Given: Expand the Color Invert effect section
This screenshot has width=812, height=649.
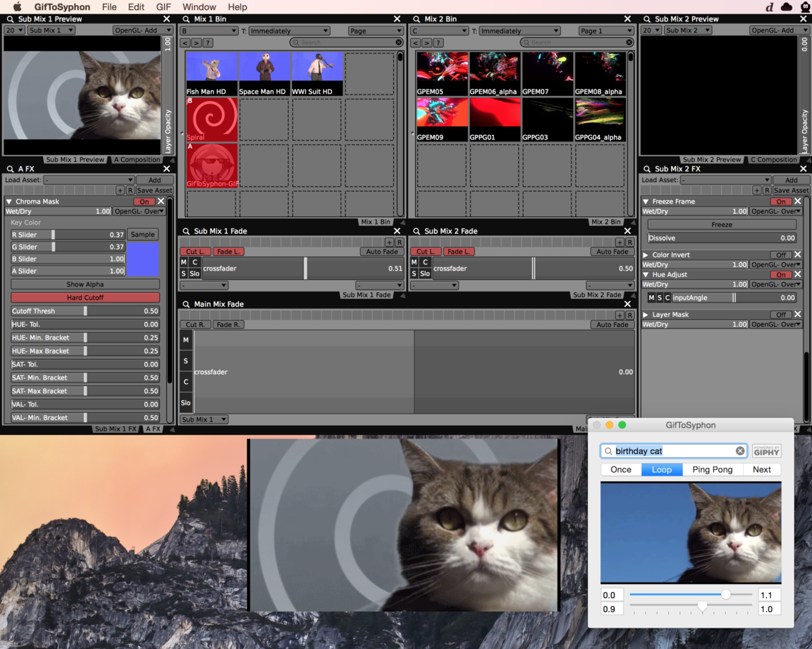Looking at the screenshot, I should pyautogui.click(x=646, y=254).
